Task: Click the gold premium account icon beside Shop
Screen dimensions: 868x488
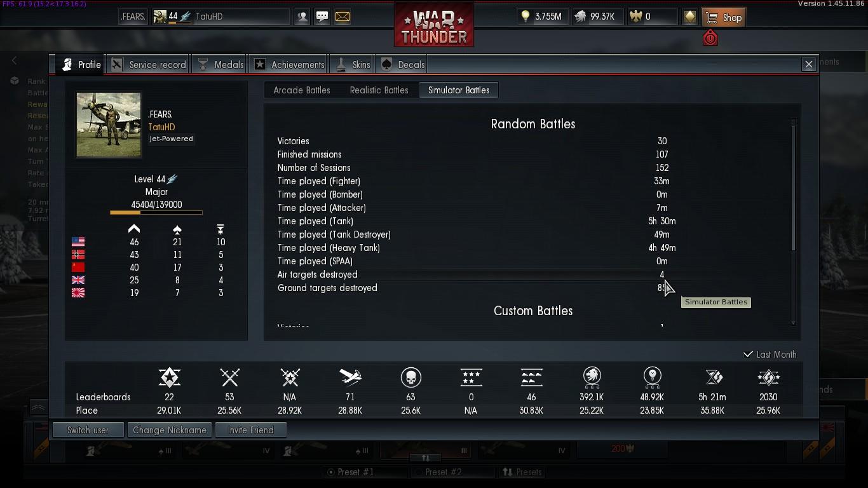Action: [x=690, y=17]
